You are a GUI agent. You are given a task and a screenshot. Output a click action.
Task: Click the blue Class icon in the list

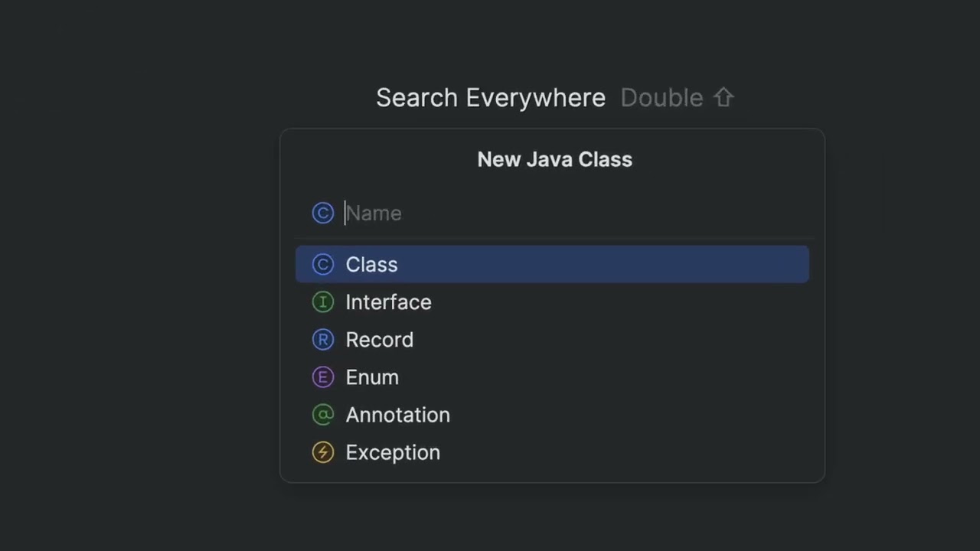click(323, 264)
